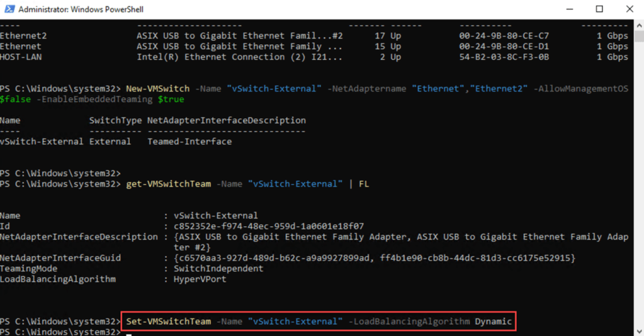Click the 'Dynamic' algorithm argument

[494, 322]
